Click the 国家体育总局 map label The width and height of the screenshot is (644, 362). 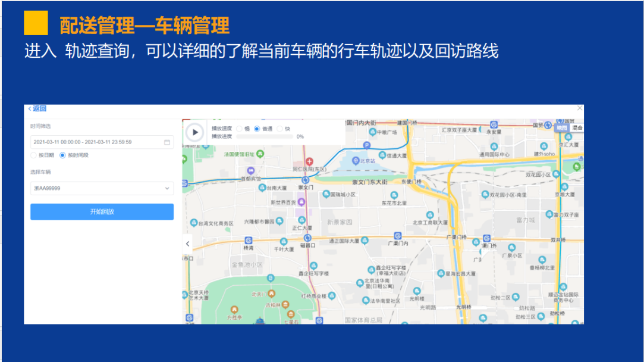[x=363, y=320]
